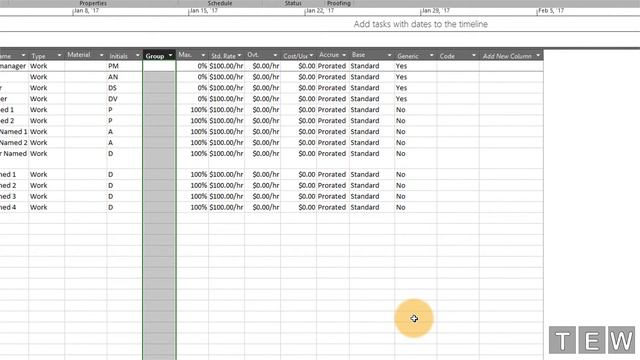This screenshot has width=640, height=360.
Task: Select Generic "Yes" in the DV row
Action: (x=416, y=99)
